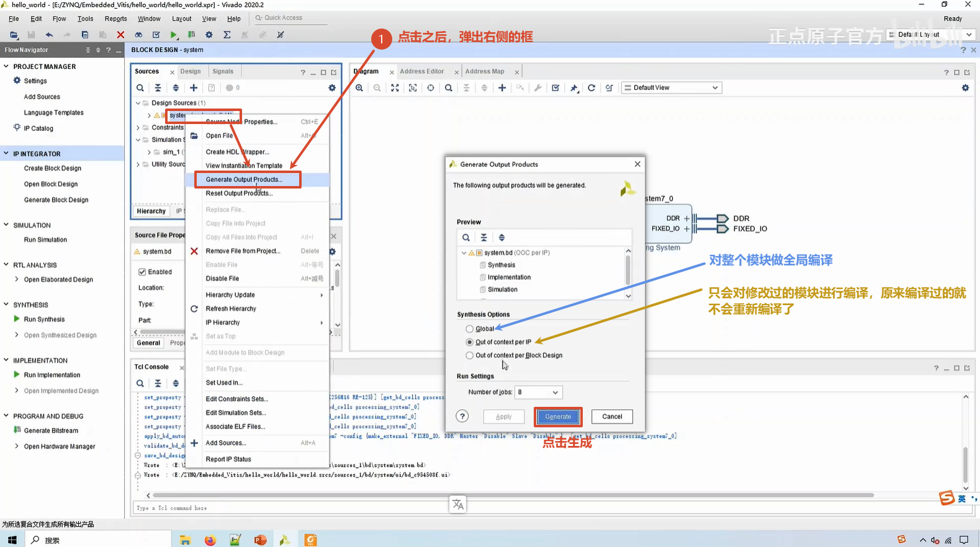
Task: Click the Tcl Console horizontal scrollbar
Action: pos(513,495)
